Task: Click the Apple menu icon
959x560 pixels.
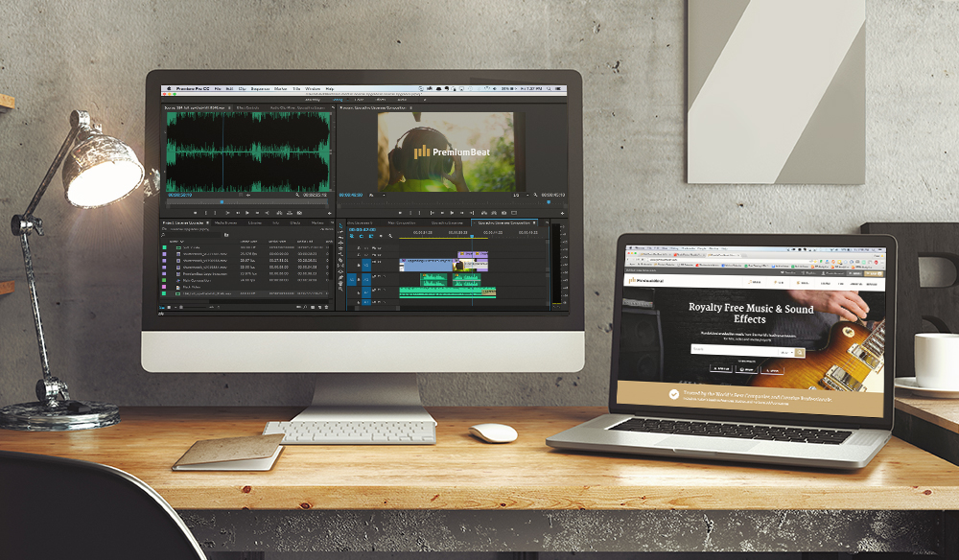Action: (x=167, y=88)
